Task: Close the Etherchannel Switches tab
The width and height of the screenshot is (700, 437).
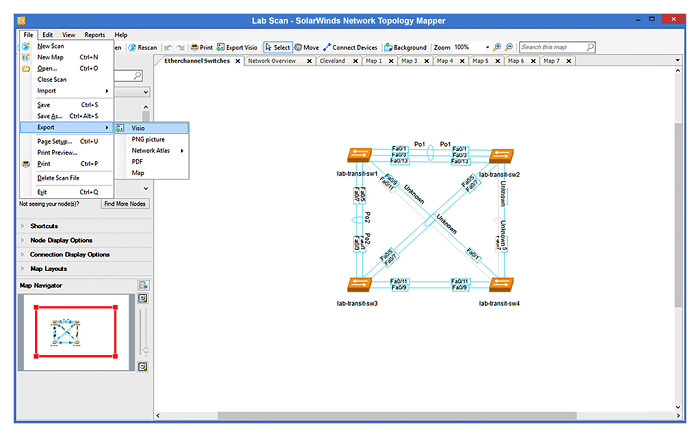Action: (x=238, y=61)
